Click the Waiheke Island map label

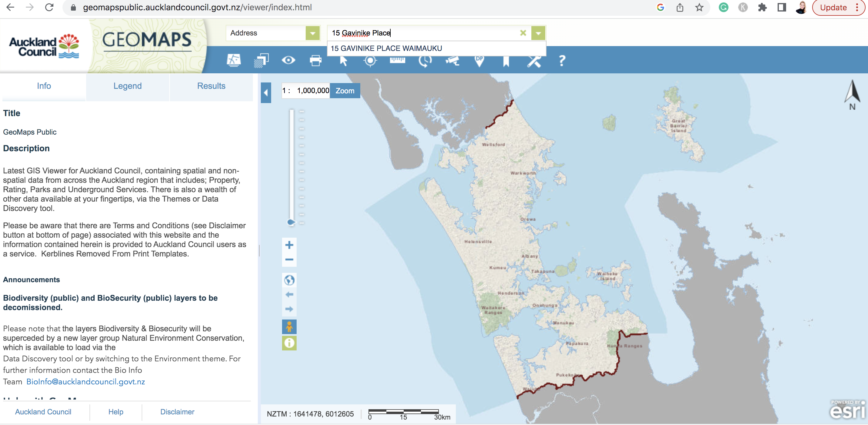[607, 276]
